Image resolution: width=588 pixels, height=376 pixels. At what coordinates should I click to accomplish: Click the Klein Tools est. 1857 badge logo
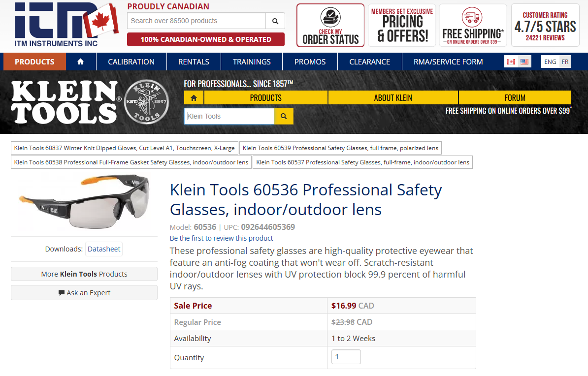pos(146,102)
